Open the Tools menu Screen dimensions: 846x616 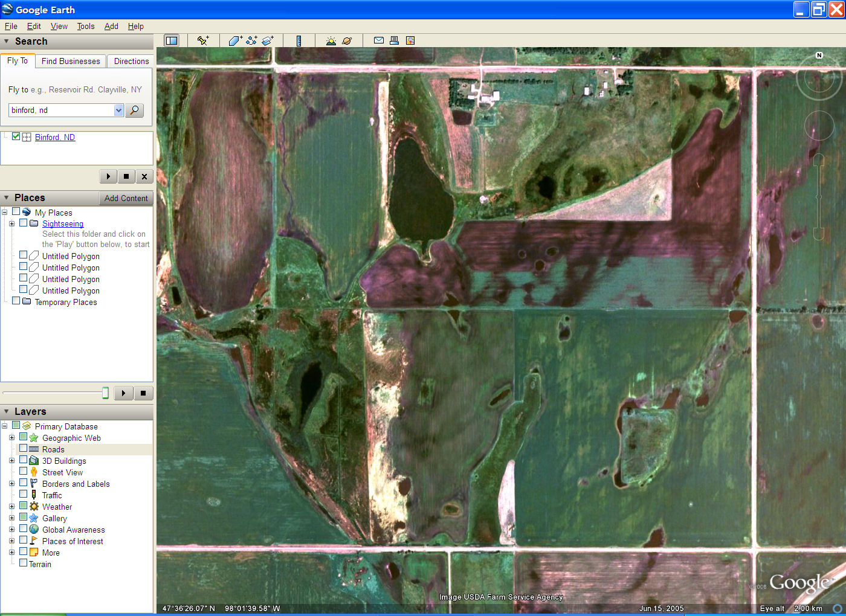click(86, 26)
